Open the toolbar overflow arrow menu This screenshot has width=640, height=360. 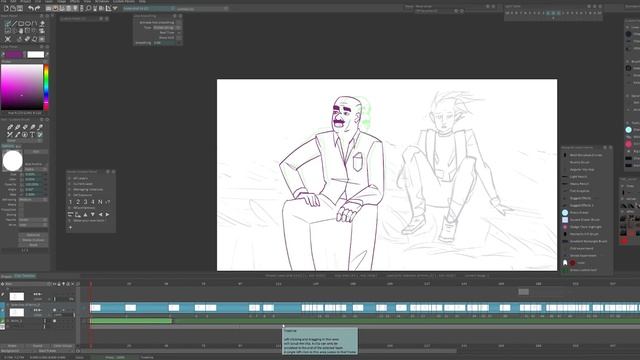(x=116, y=8)
